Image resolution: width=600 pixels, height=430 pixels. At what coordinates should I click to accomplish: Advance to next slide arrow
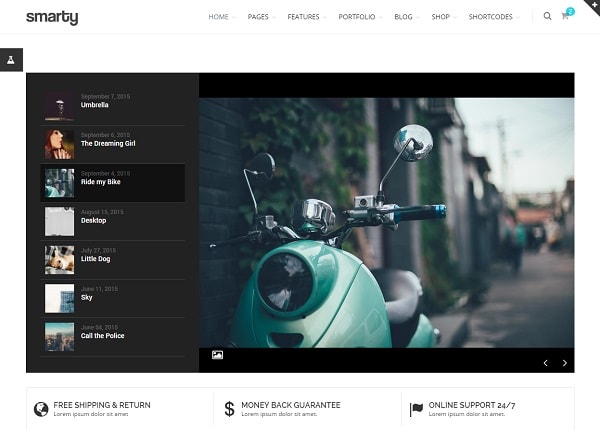click(x=565, y=363)
